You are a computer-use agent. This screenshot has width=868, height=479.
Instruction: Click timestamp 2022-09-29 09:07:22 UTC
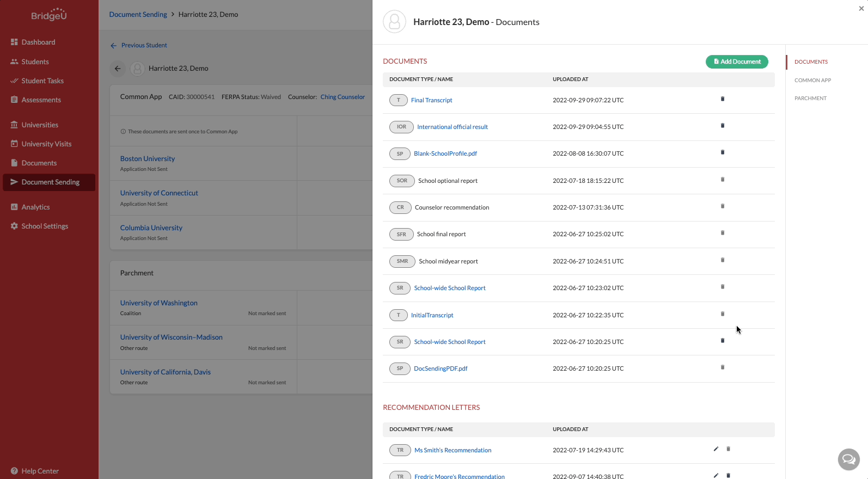tap(588, 100)
